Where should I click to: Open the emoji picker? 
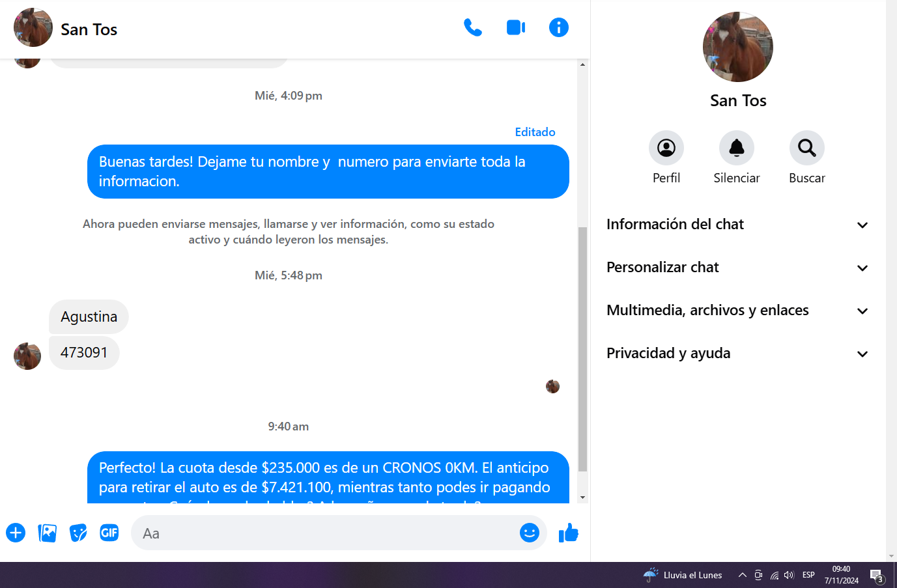pos(530,533)
